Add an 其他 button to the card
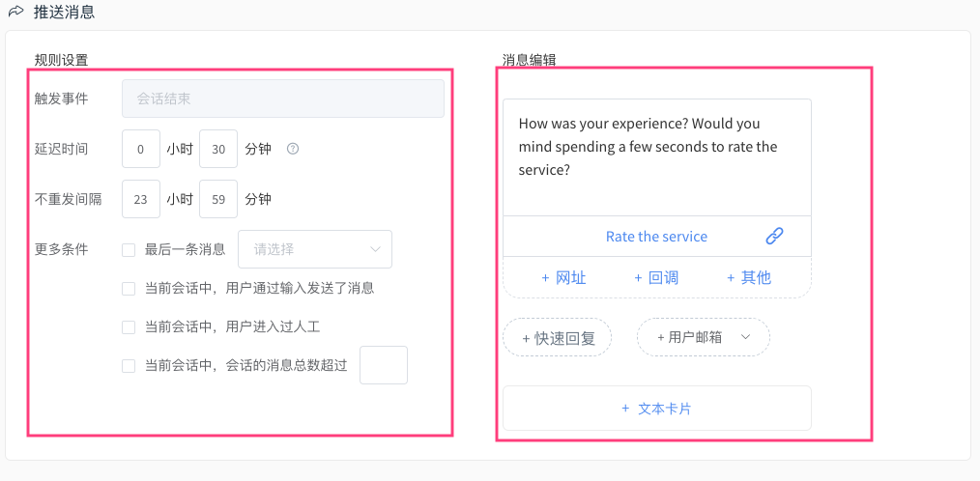 pyautogui.click(x=749, y=278)
